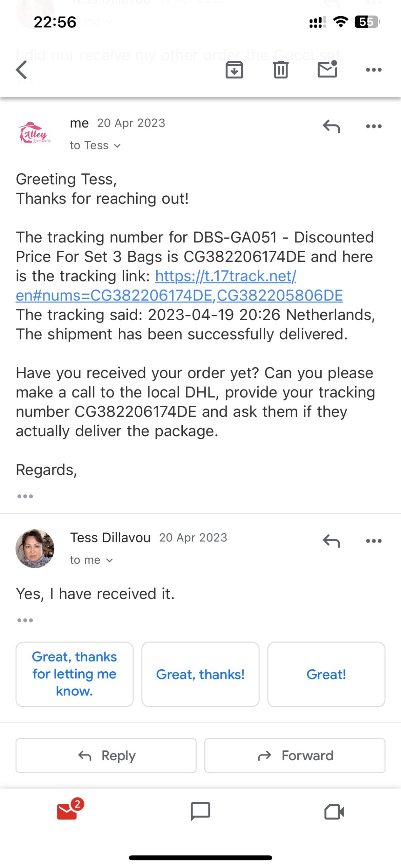Screen dimensions: 401x868
Task: Archive this email conversation
Action: tap(235, 70)
